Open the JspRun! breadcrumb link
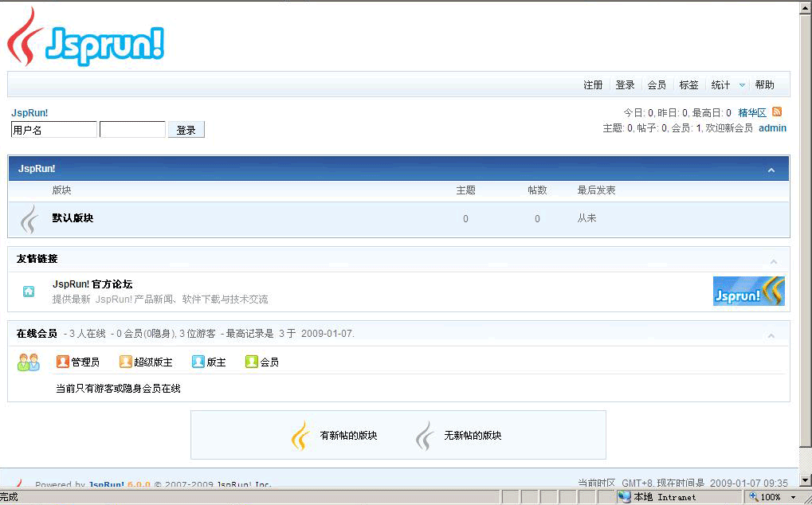 (29, 113)
